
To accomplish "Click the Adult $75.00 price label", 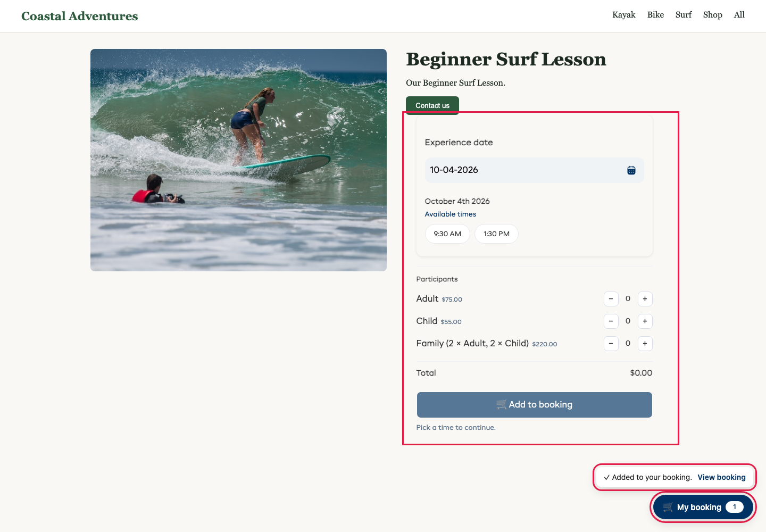I will tap(452, 300).
